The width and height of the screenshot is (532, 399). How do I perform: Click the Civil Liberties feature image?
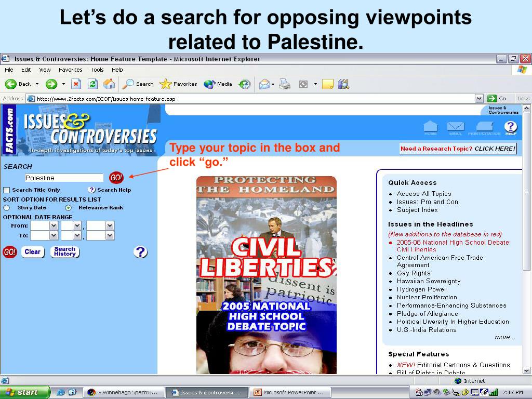point(267,275)
